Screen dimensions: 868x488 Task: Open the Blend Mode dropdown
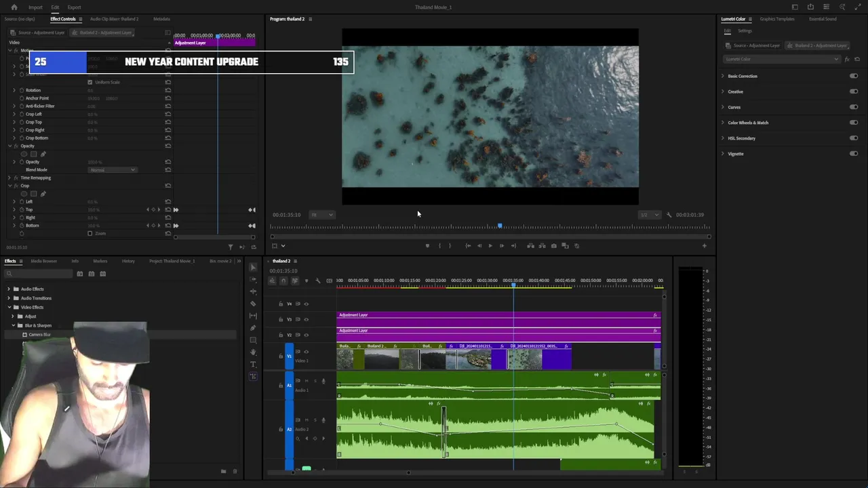(113, 169)
